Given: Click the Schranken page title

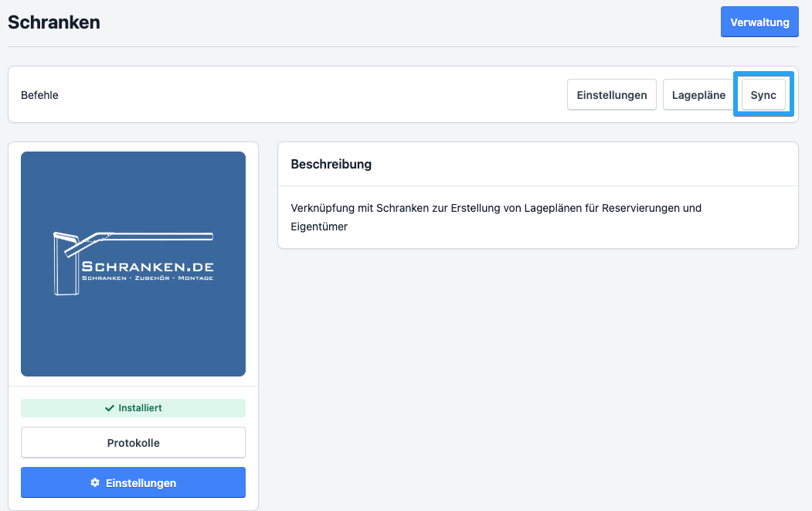Looking at the screenshot, I should [54, 22].
